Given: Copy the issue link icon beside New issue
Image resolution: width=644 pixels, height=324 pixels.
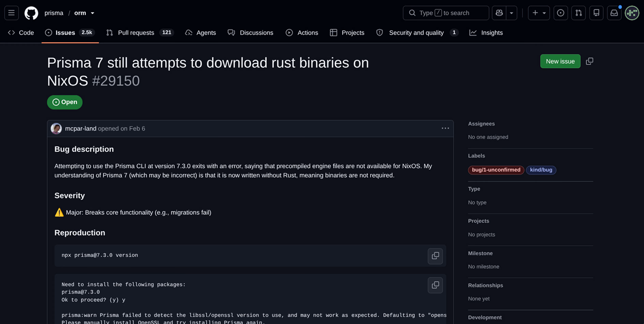Looking at the screenshot, I should (589, 61).
